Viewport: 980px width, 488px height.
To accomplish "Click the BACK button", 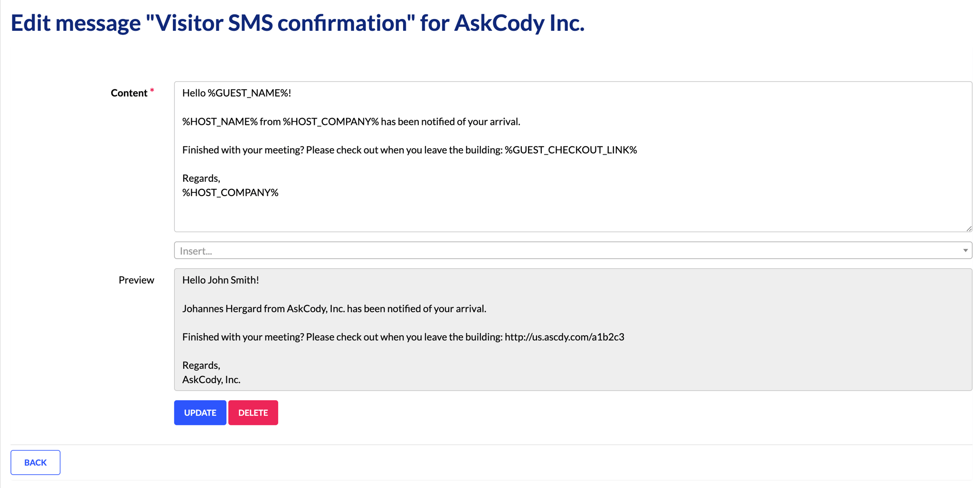I will coord(35,462).
